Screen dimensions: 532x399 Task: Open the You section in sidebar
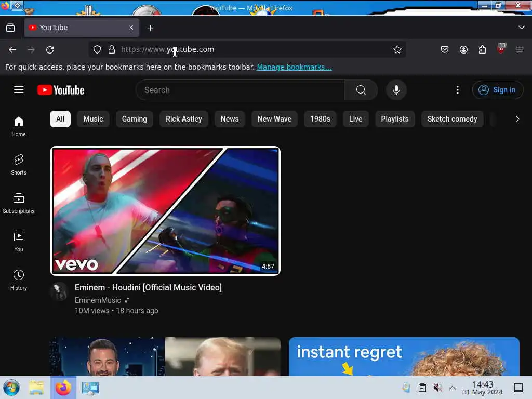click(x=19, y=242)
